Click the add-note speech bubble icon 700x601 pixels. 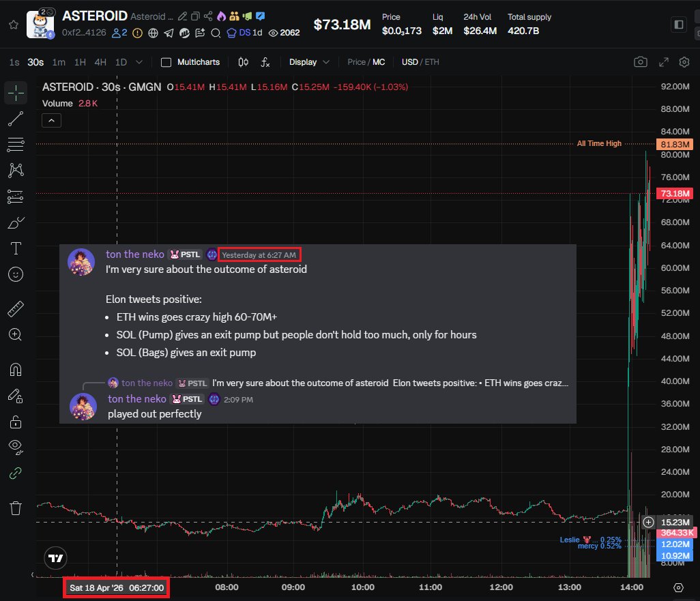coord(200,33)
